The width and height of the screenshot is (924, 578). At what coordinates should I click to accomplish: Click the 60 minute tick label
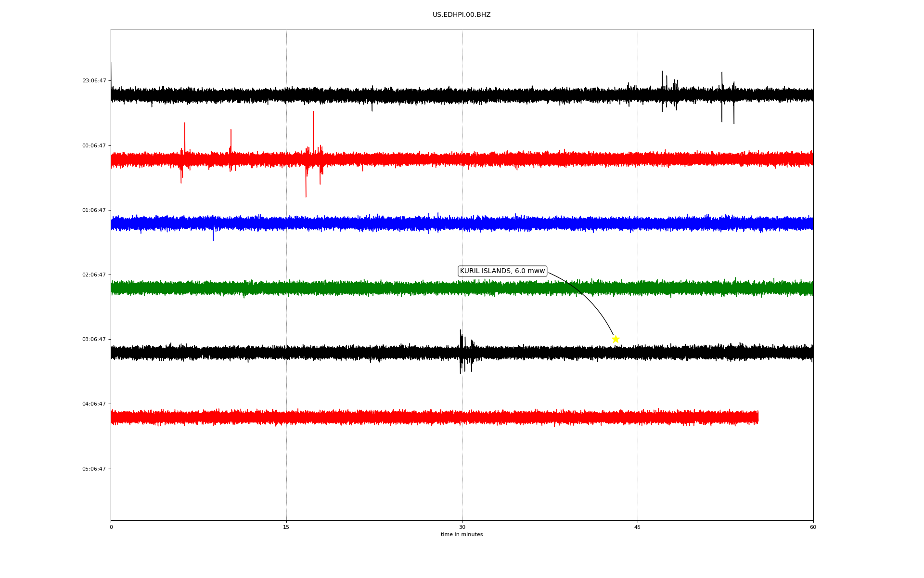coord(813,527)
